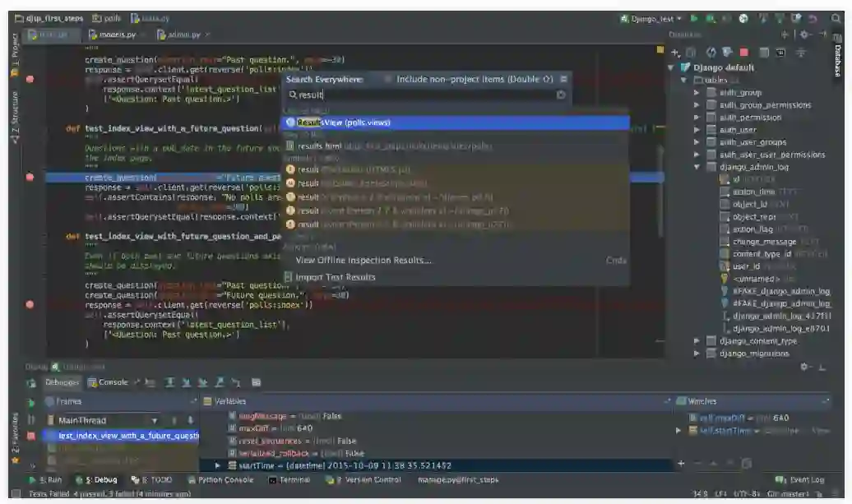Expand auth_group table node
Screen dimensions: 852x504
pyautogui.click(x=697, y=92)
